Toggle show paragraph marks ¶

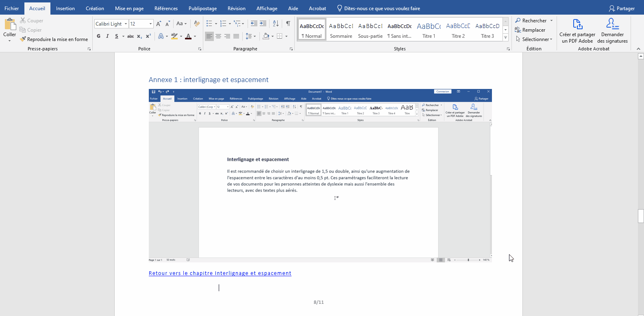click(288, 24)
